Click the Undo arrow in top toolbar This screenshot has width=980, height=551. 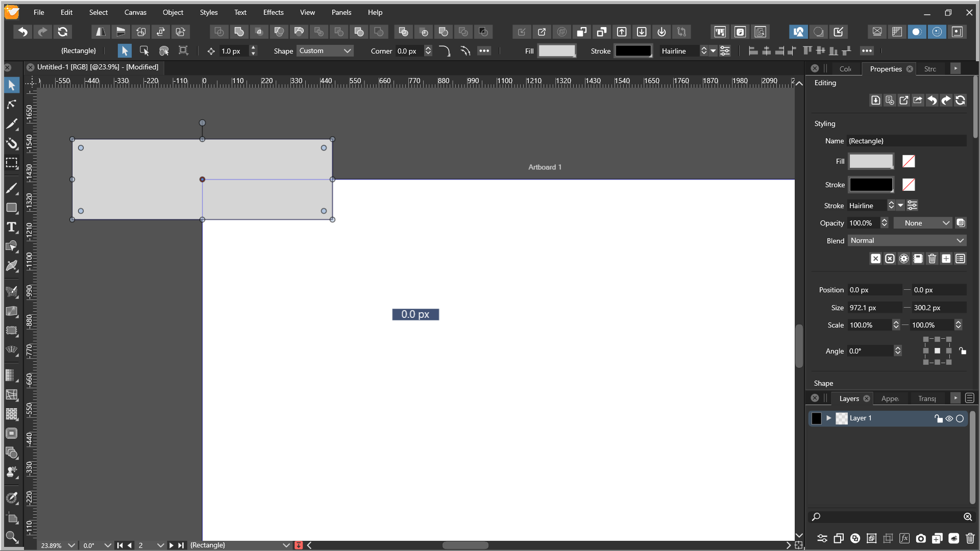22,32
